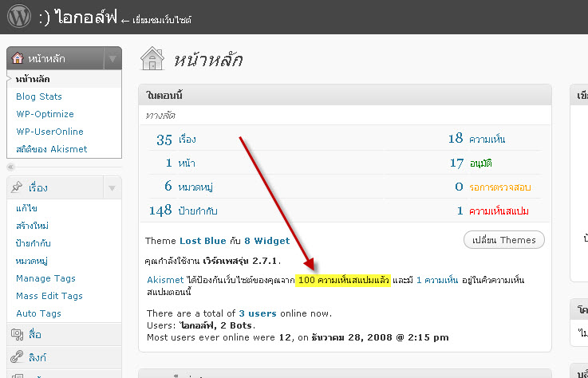Open Manage Tags under posts menu

(x=45, y=278)
